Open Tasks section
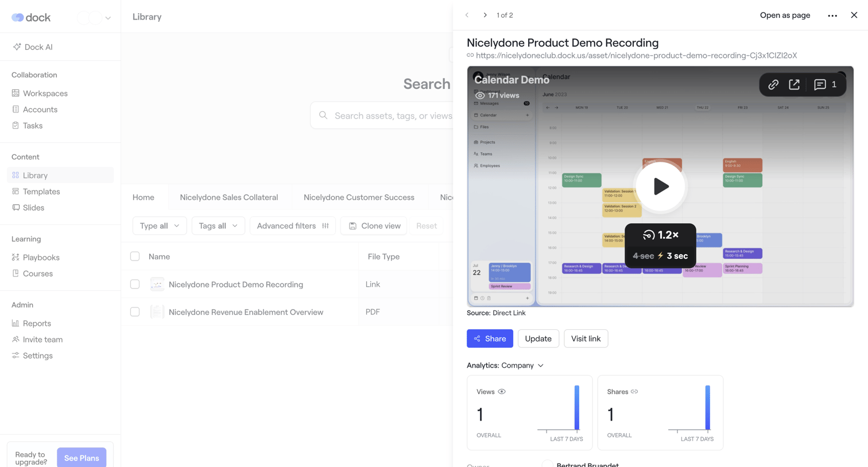 [27, 126]
